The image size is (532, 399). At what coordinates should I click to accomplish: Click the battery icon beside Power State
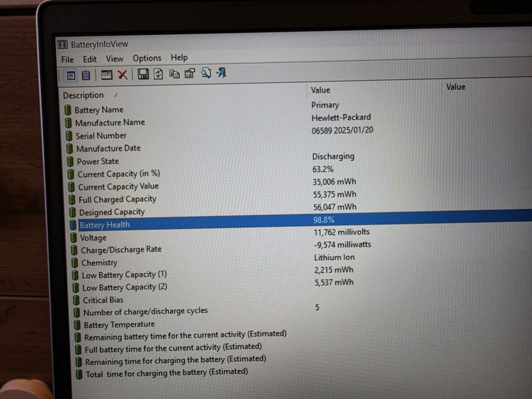pos(70,161)
